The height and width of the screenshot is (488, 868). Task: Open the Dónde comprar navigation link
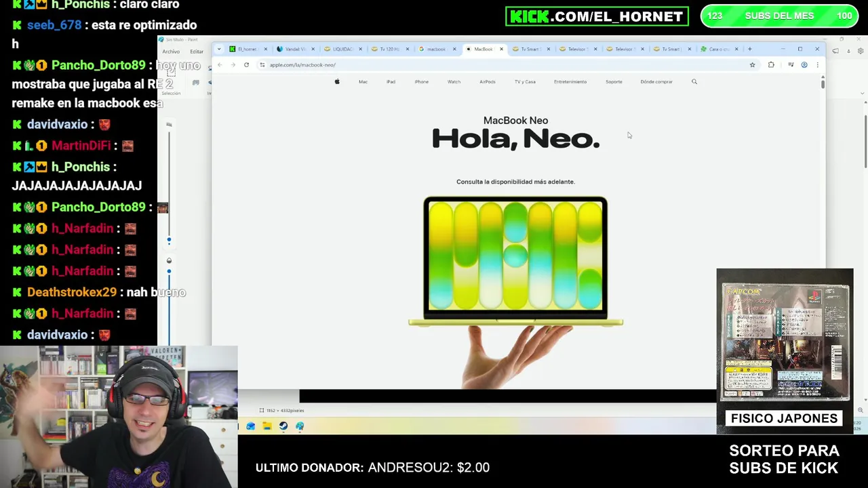tap(656, 81)
